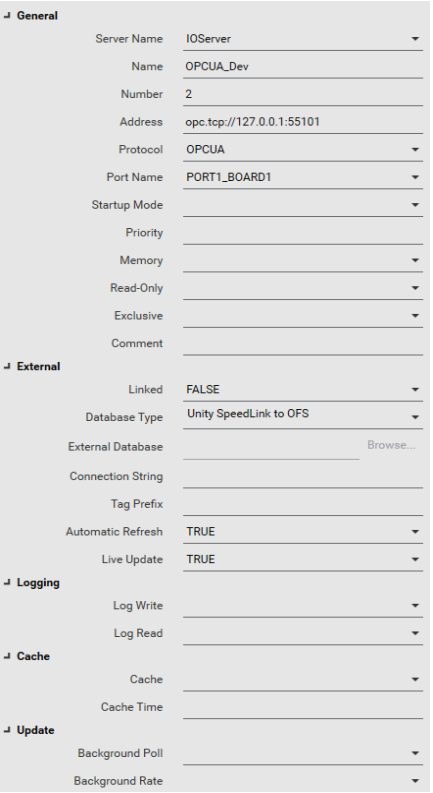Open the Linked dropdown set to FALSE
433x793 pixels.
(303, 390)
